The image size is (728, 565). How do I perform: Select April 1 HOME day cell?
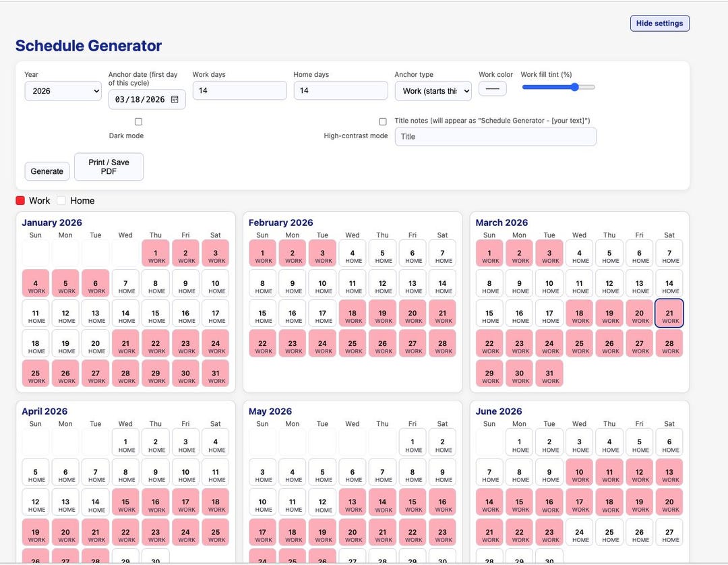pyautogui.click(x=125, y=442)
